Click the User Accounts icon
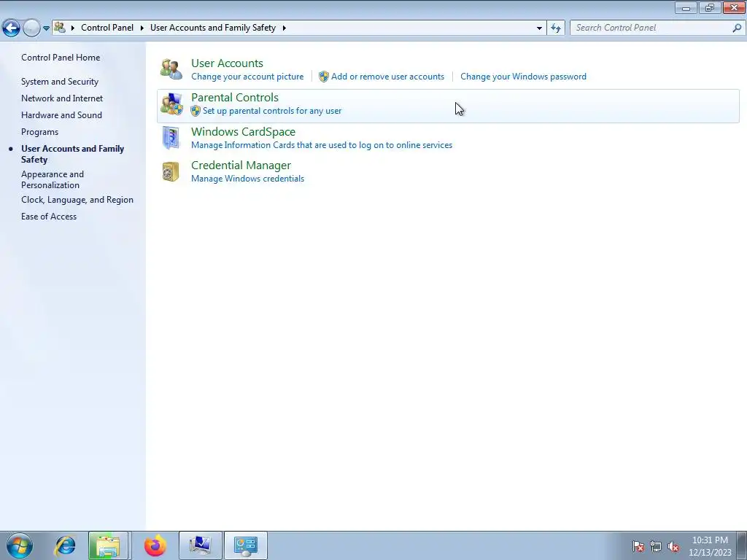Image resolution: width=747 pixels, height=560 pixels. [x=171, y=69]
